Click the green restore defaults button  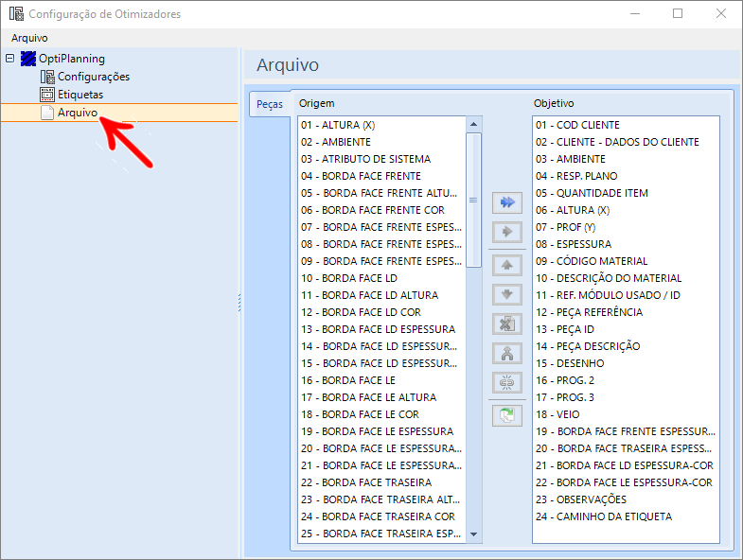(507, 416)
